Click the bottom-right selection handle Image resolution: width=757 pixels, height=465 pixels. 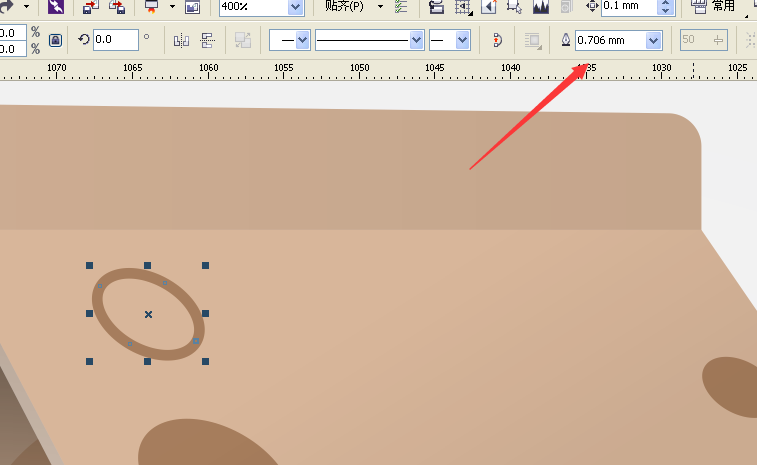tap(205, 361)
